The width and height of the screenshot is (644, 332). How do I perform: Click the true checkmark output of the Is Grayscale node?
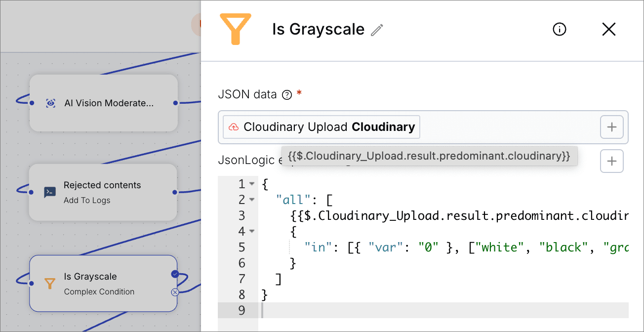(x=174, y=274)
